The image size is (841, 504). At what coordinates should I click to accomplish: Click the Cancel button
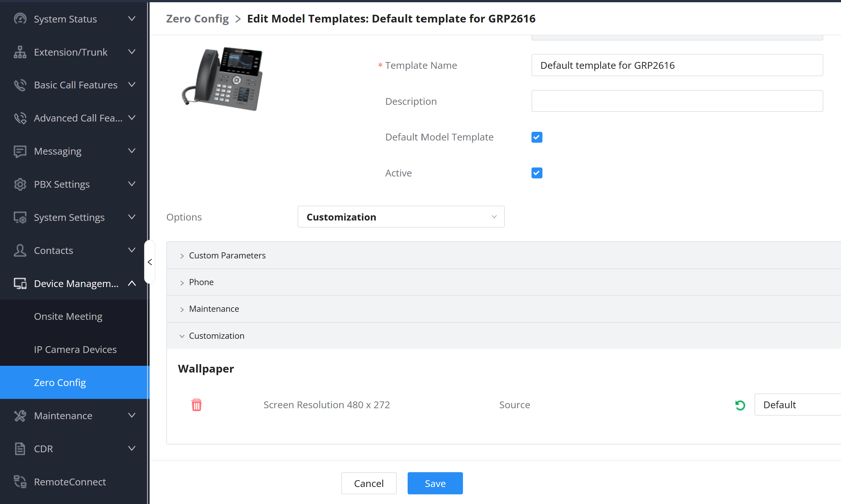(x=368, y=483)
